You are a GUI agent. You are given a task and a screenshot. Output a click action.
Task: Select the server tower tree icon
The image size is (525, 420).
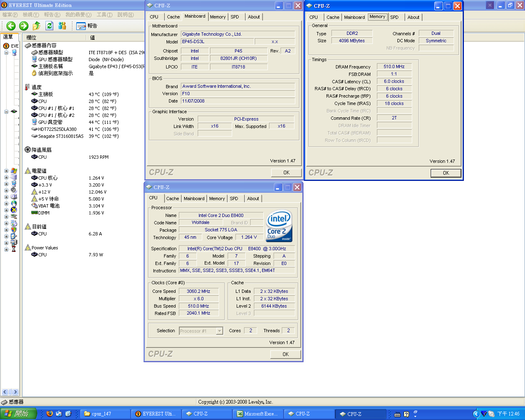coord(14,177)
